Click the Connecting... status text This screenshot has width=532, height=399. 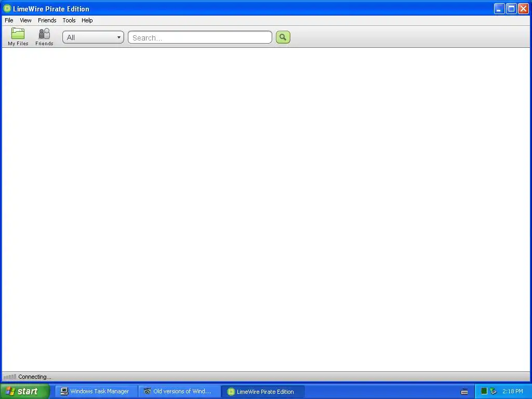click(35, 377)
